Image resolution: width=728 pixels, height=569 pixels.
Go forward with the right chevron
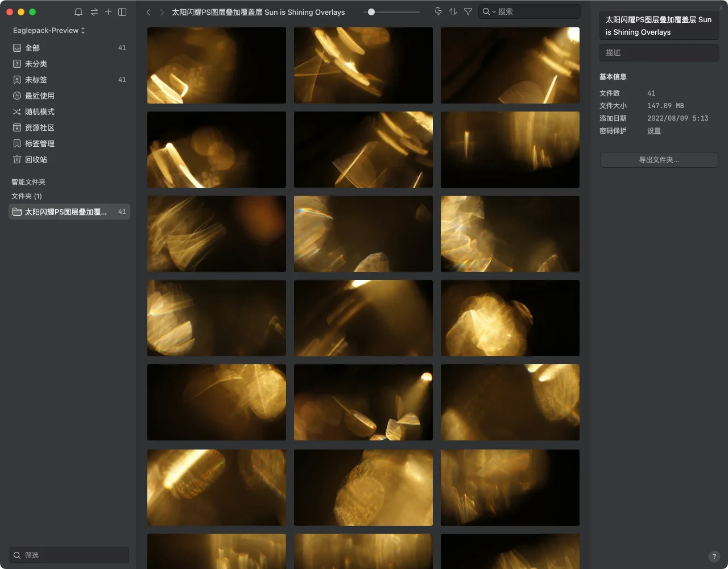[x=162, y=12]
